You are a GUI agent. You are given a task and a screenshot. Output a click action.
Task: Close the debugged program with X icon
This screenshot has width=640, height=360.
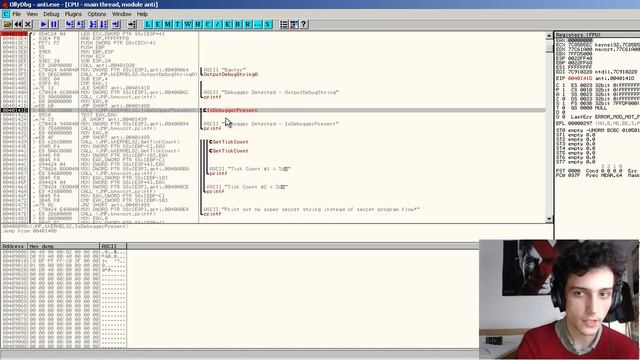click(28, 24)
